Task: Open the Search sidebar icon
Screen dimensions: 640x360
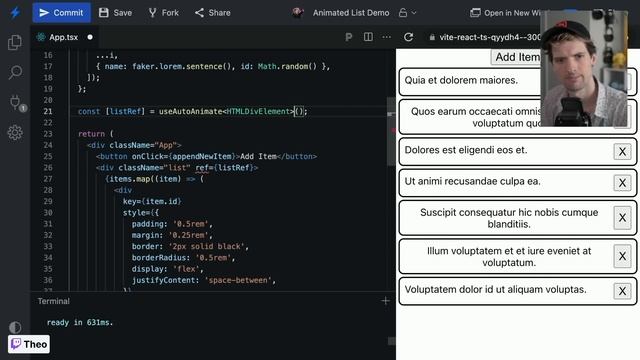Action: pos(15,73)
